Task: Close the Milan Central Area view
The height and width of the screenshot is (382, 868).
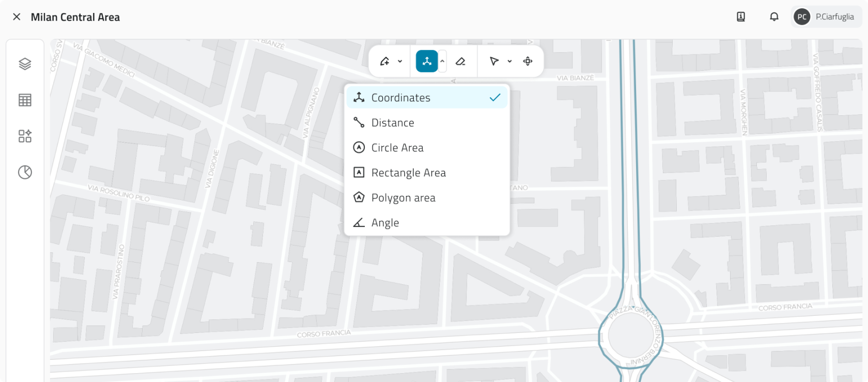Action: click(17, 17)
